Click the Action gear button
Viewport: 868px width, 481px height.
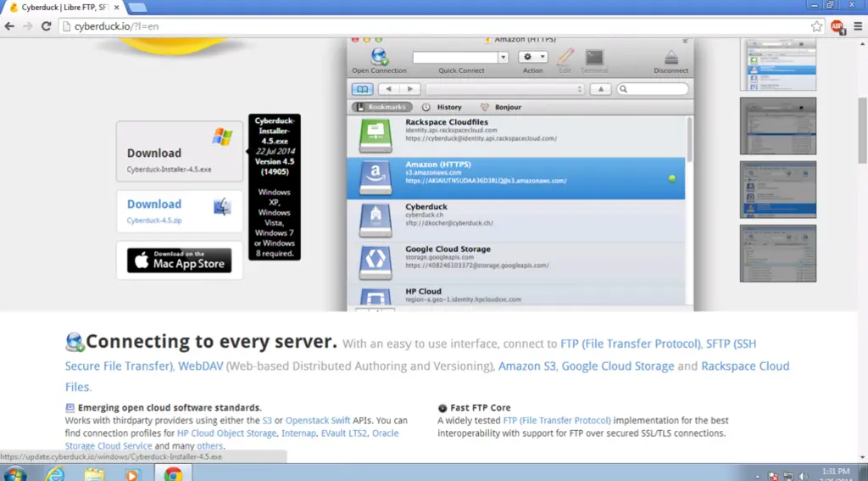tap(533, 57)
